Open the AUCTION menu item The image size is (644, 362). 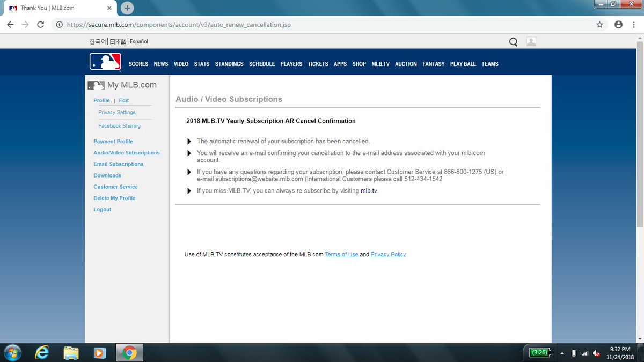coord(406,64)
